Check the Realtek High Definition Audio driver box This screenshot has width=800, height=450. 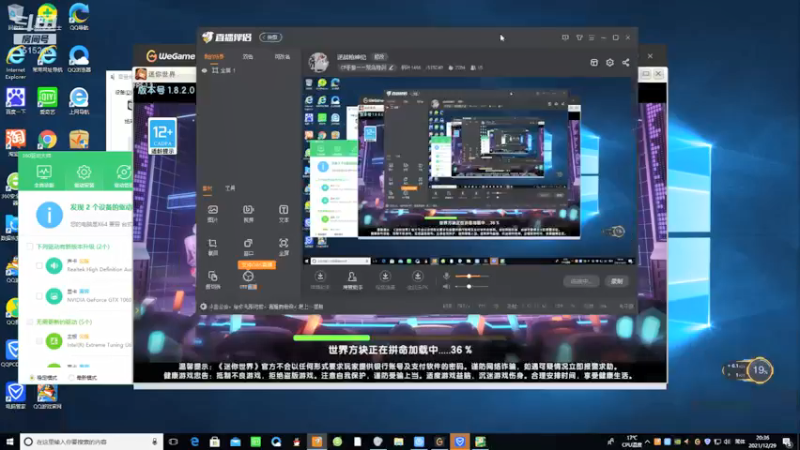(x=39, y=265)
